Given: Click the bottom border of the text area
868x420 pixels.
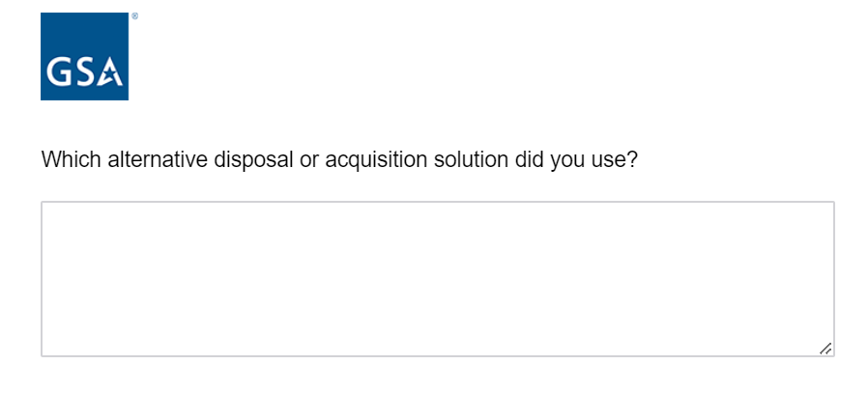Looking at the screenshot, I should [437, 356].
